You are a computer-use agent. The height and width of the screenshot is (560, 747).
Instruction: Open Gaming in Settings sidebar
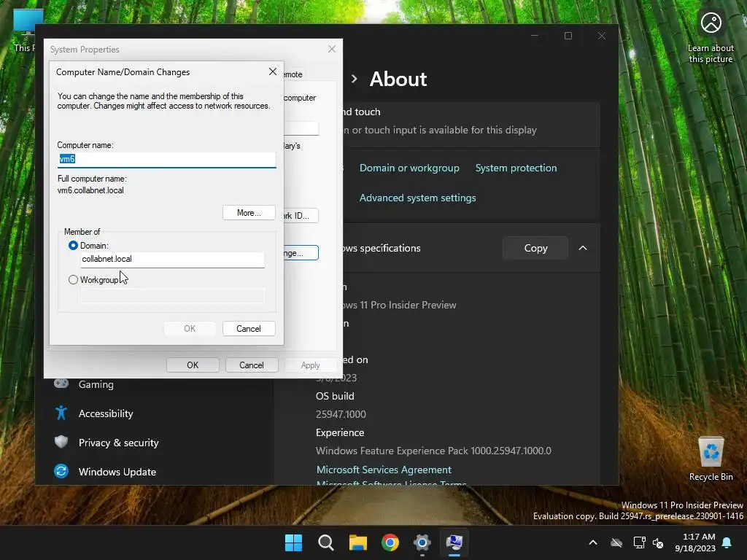click(x=96, y=385)
